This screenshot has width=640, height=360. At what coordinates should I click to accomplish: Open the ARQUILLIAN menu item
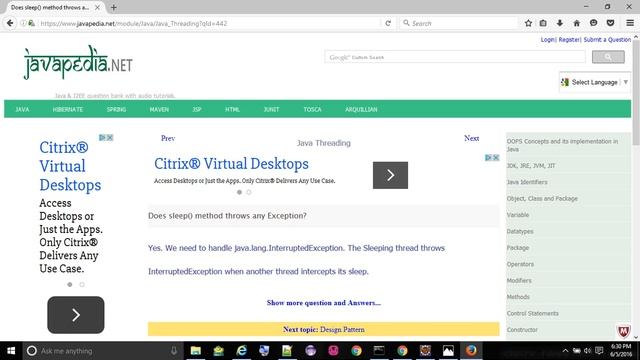361,109
